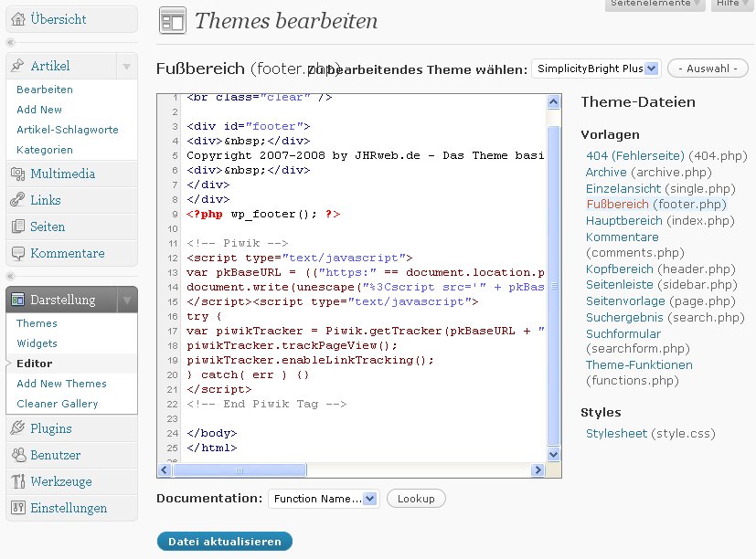This screenshot has height=559, width=756.
Task: Click Datei aktualisieren to save file
Action: [x=225, y=542]
